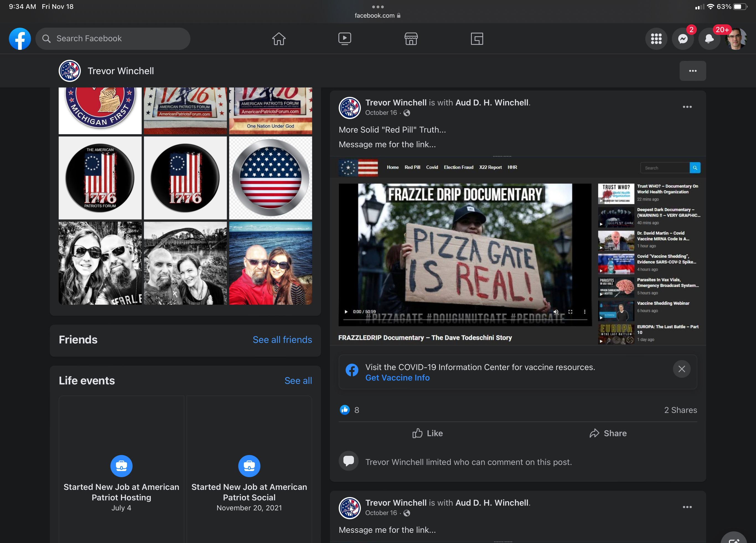Open the browser three-dot multitasking control
756x543 pixels.
[x=378, y=7]
